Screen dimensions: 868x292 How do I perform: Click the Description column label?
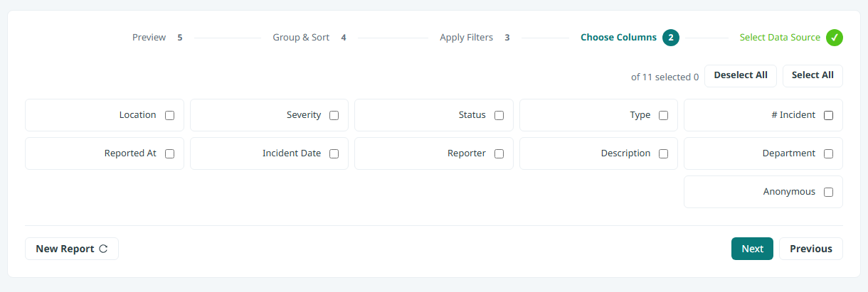tap(626, 153)
